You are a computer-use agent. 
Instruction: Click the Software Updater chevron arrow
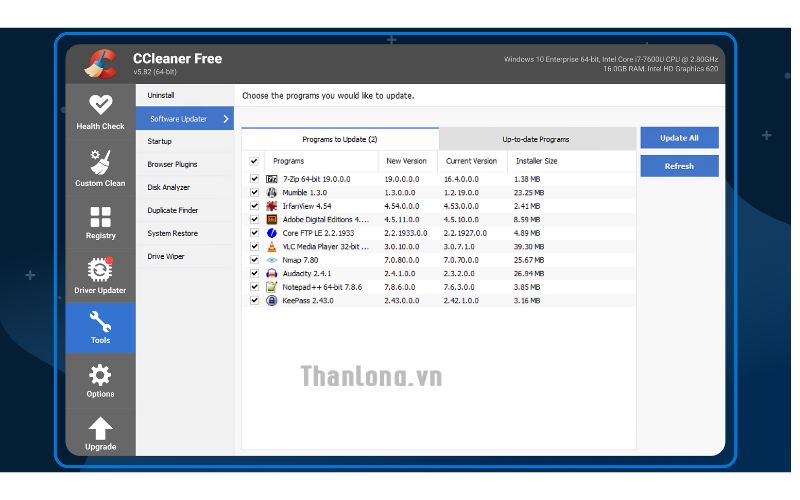226,119
